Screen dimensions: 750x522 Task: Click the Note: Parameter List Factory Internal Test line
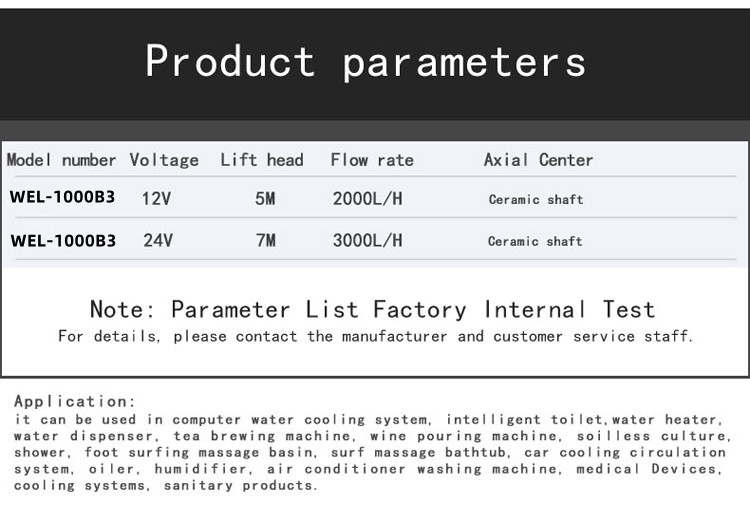[373, 310]
